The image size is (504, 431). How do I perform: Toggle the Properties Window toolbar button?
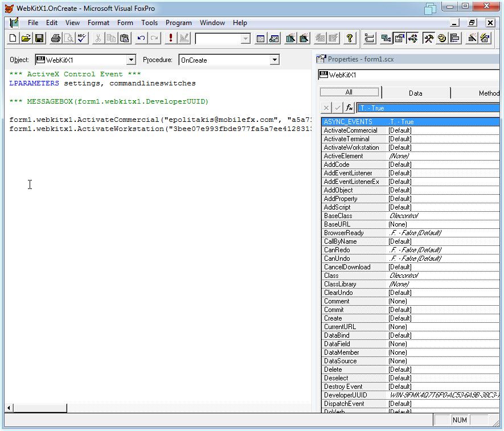399,38
